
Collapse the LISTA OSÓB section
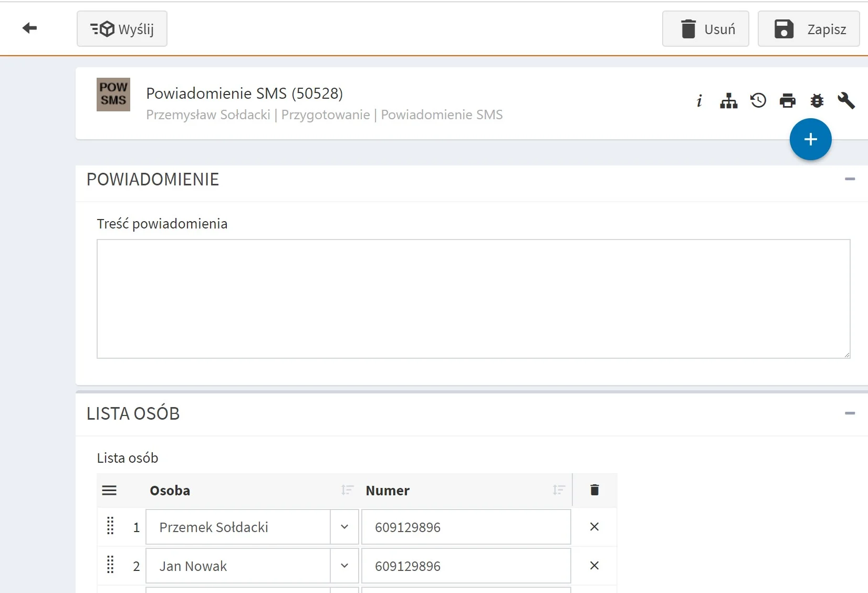850,413
